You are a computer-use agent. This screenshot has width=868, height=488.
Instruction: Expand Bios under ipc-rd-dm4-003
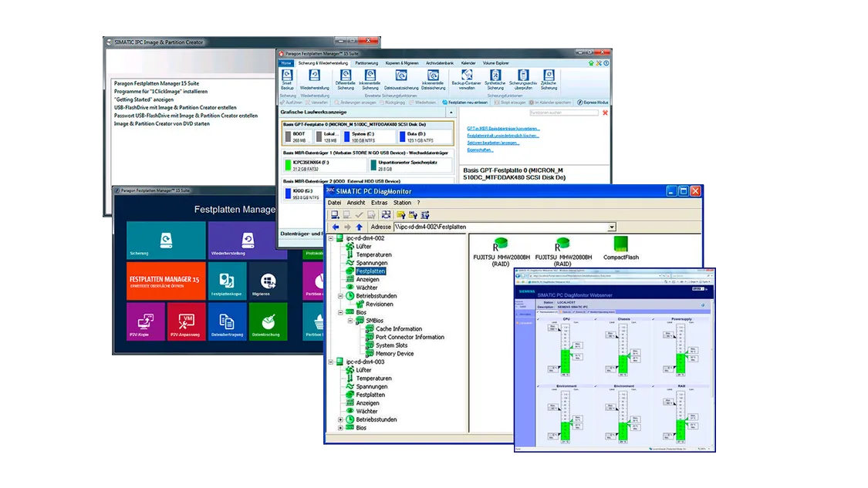click(x=340, y=428)
